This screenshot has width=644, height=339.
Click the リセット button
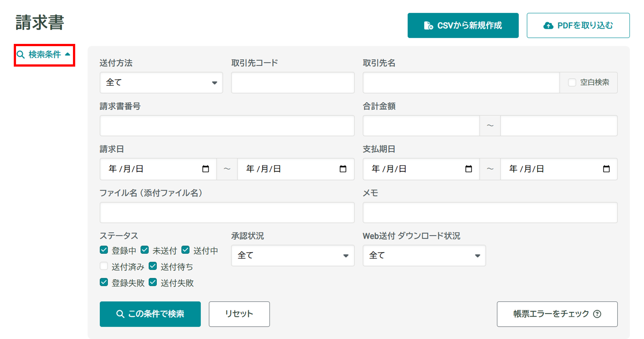(239, 314)
